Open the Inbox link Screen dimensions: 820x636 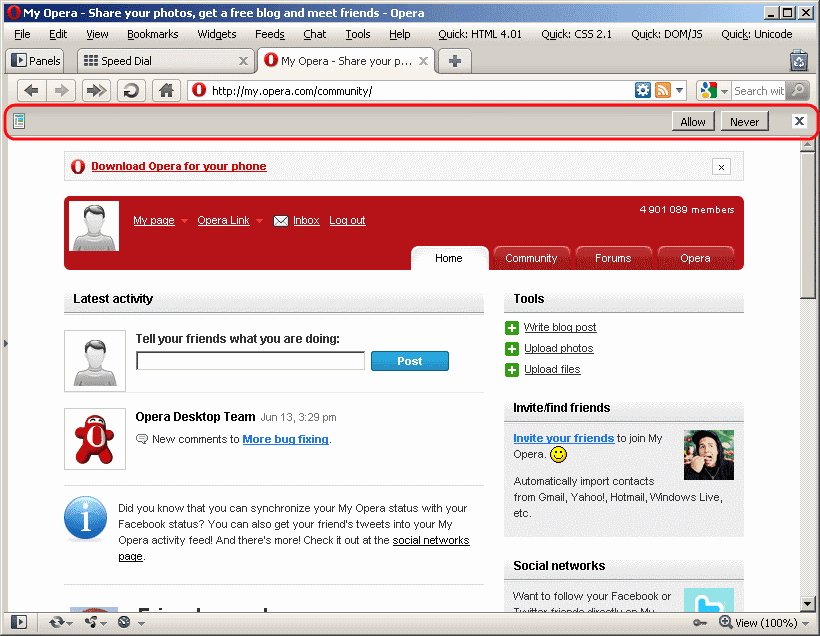point(306,220)
